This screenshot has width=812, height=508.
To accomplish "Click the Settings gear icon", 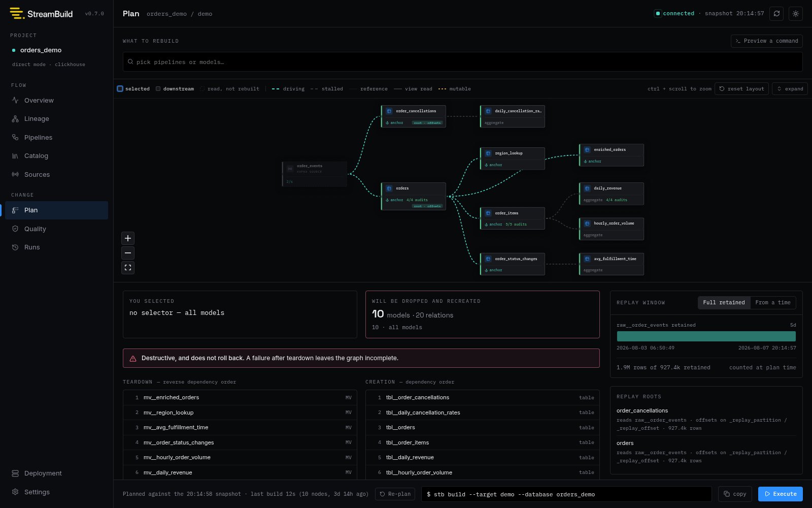I will click(15, 492).
